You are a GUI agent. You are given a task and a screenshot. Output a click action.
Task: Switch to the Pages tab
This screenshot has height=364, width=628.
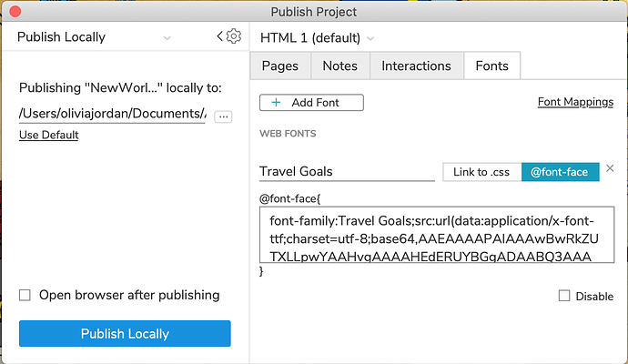(279, 66)
